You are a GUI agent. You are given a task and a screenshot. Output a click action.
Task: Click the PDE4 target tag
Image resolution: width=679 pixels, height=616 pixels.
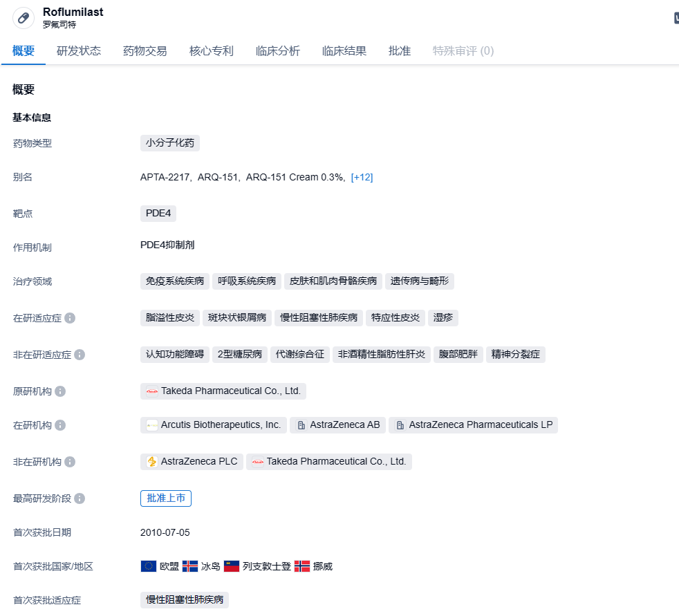tap(158, 213)
